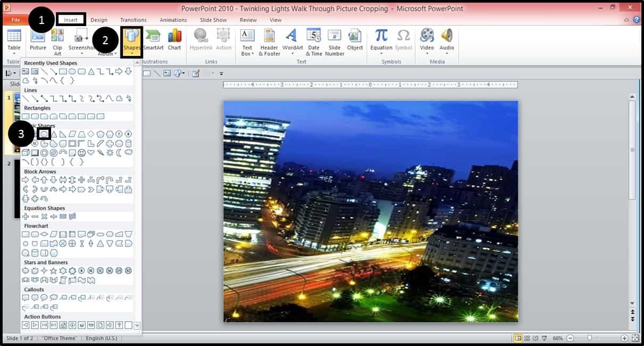Switch to the Transitions tab
Image resolution: width=644 pixels, height=346 pixels.
pos(133,20)
